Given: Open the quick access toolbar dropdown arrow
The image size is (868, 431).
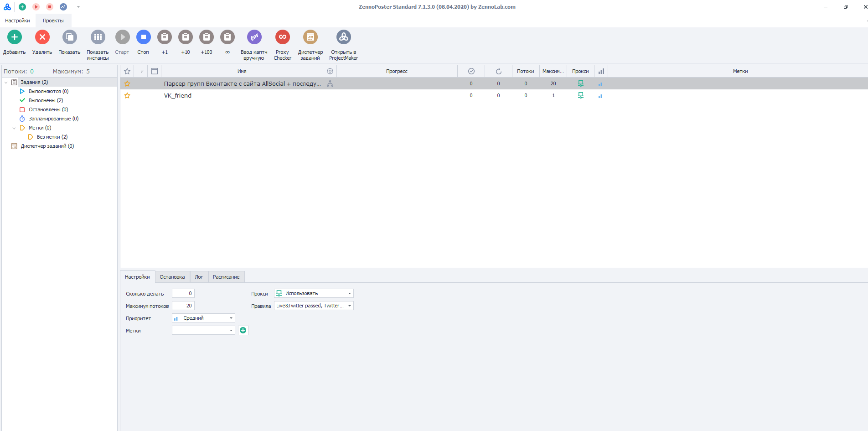Looking at the screenshot, I should pos(78,7).
